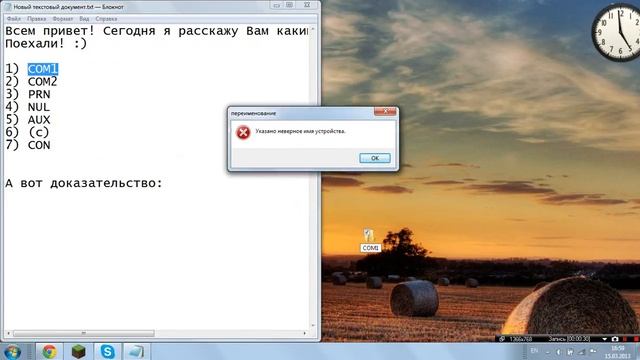Open Skype from the taskbar
This screenshot has width=640, height=360.
click(107, 351)
